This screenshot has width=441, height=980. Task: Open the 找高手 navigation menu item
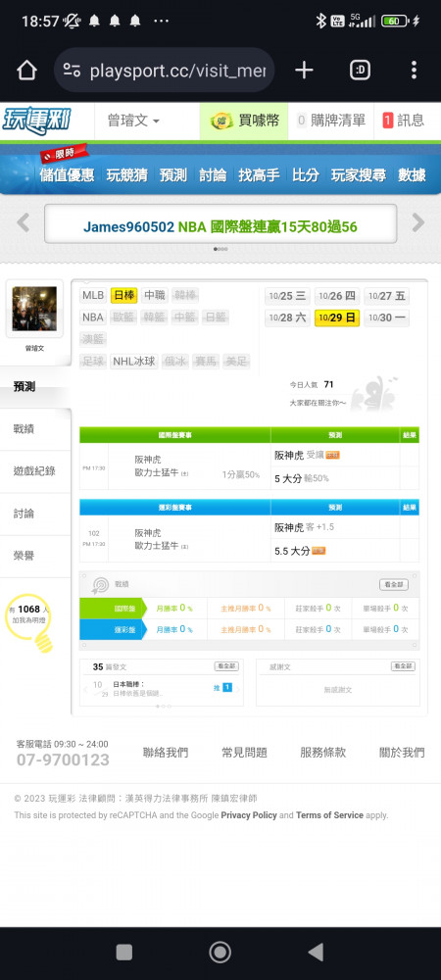260,175
